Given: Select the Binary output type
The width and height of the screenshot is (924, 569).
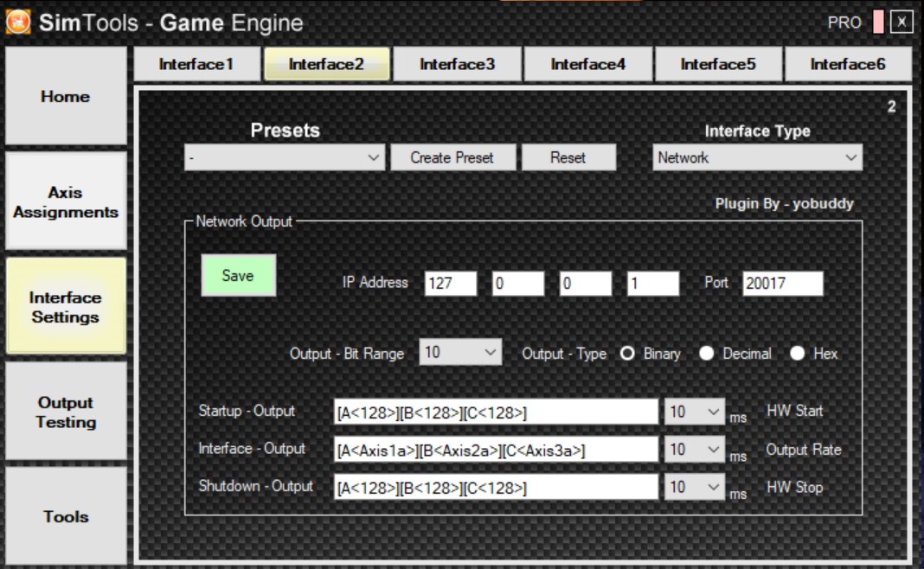Looking at the screenshot, I should click(628, 354).
